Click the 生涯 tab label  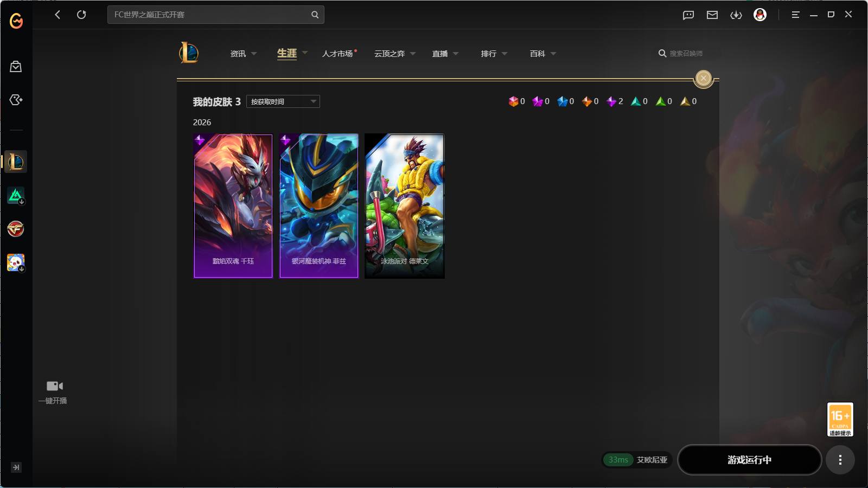point(287,53)
